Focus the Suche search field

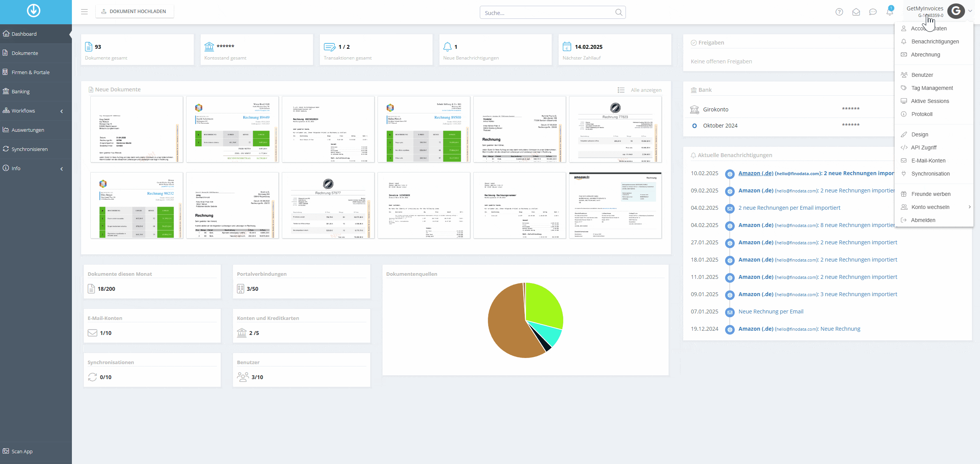(552, 12)
